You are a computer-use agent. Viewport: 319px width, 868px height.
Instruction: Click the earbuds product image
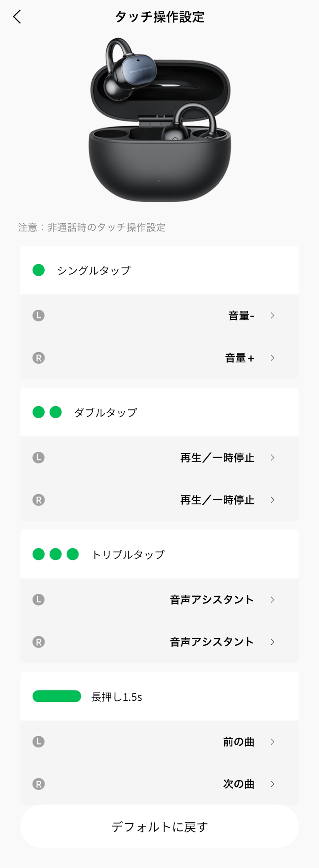(159, 120)
